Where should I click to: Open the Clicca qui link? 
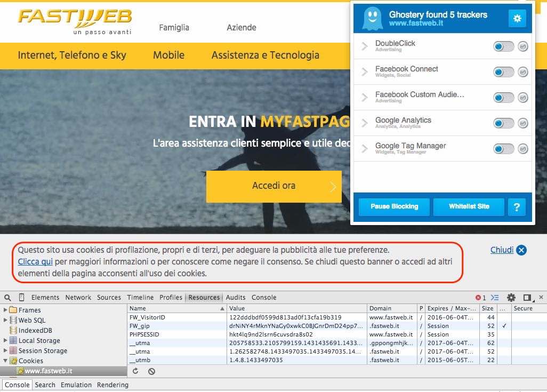tap(35, 262)
